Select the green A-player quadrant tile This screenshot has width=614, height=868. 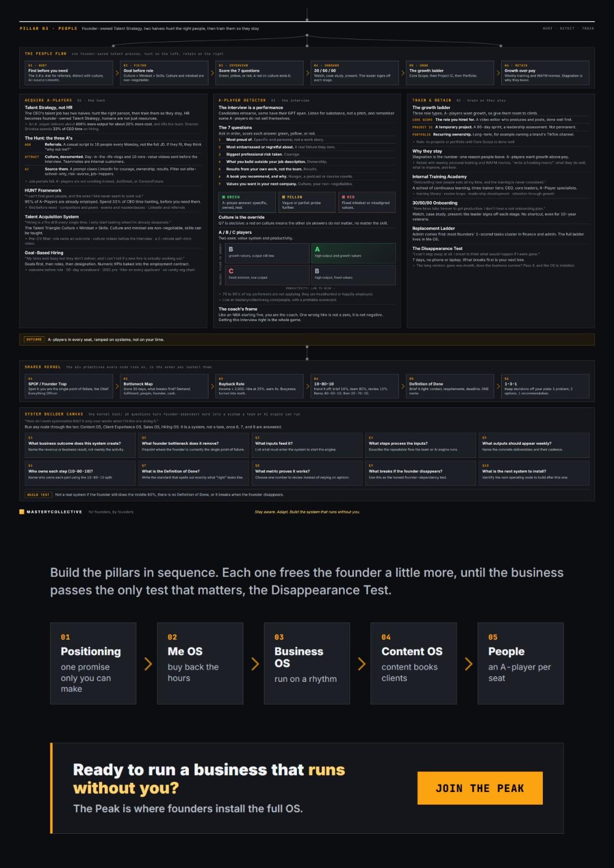[353, 253]
